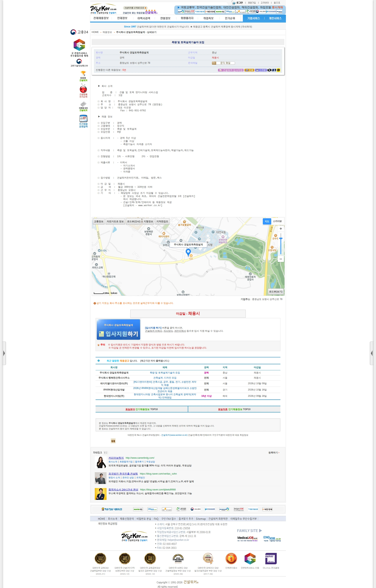Screen dimensions: 376x588
Task: Open the 건설업체 인기순위 ladybug icon
Action: click(x=83, y=91)
